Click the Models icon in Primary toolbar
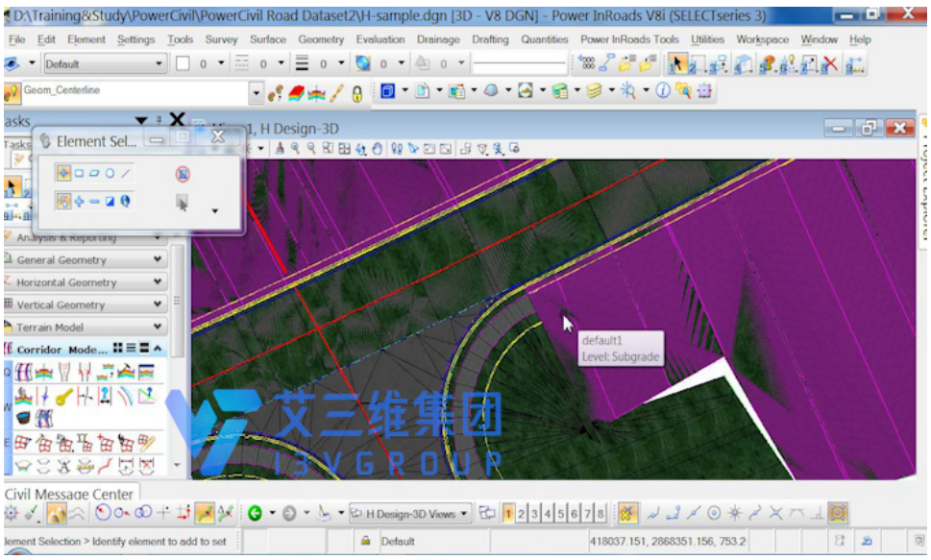Viewport: 931px width, 560px height. (x=388, y=91)
